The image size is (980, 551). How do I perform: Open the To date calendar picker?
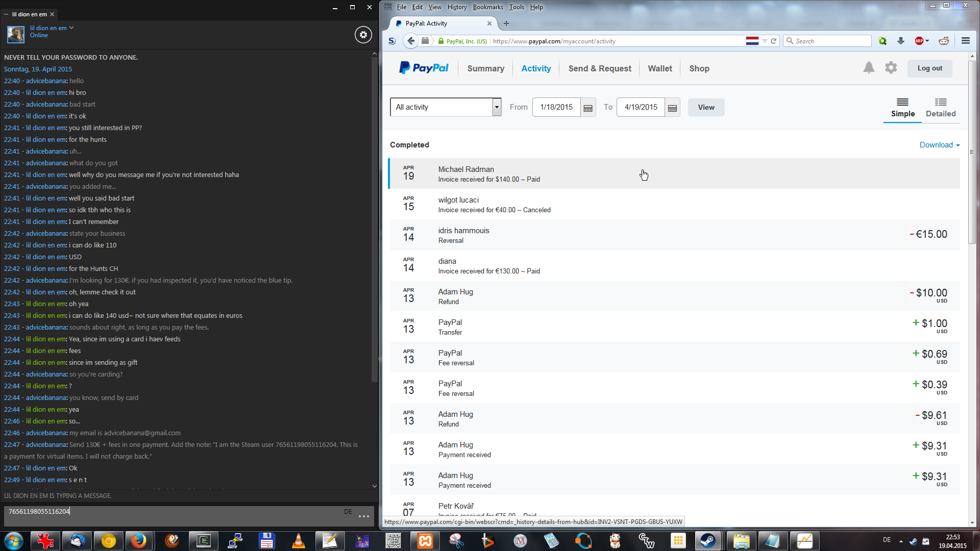point(672,108)
